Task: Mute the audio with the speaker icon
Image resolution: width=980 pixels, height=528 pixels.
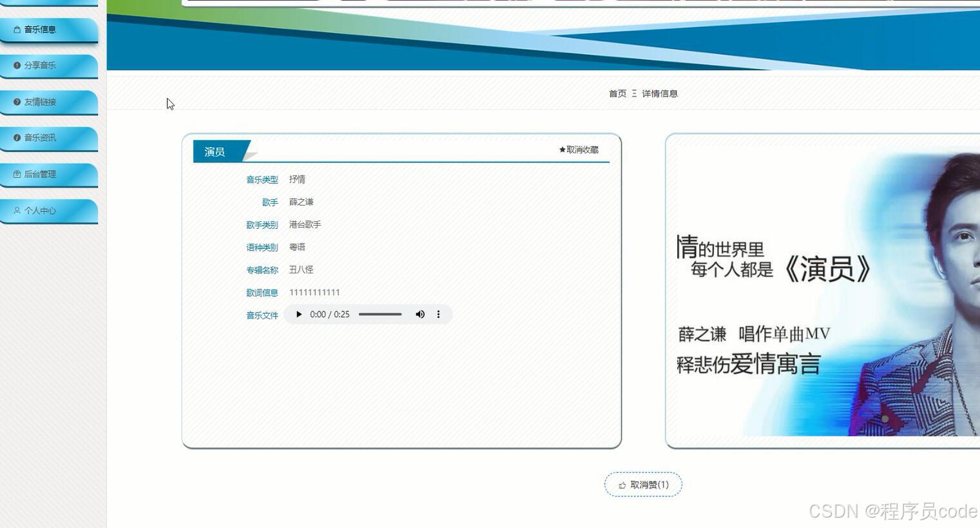Action: [420, 314]
